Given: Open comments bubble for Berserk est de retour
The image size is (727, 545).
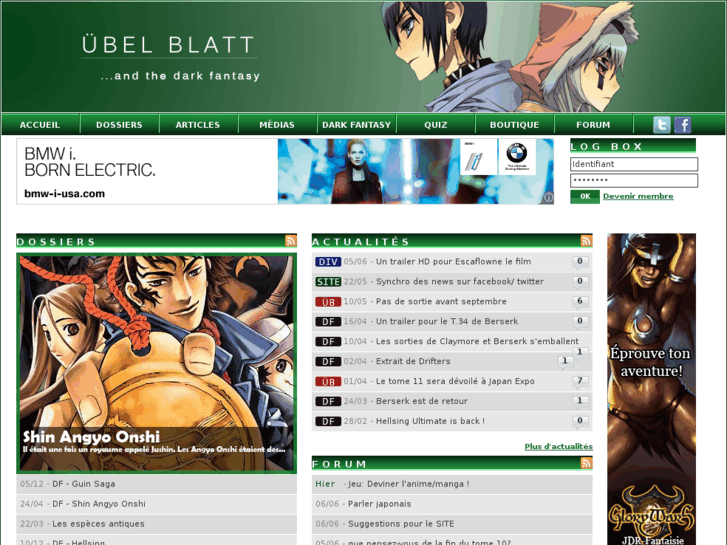Looking at the screenshot, I should click(580, 402).
